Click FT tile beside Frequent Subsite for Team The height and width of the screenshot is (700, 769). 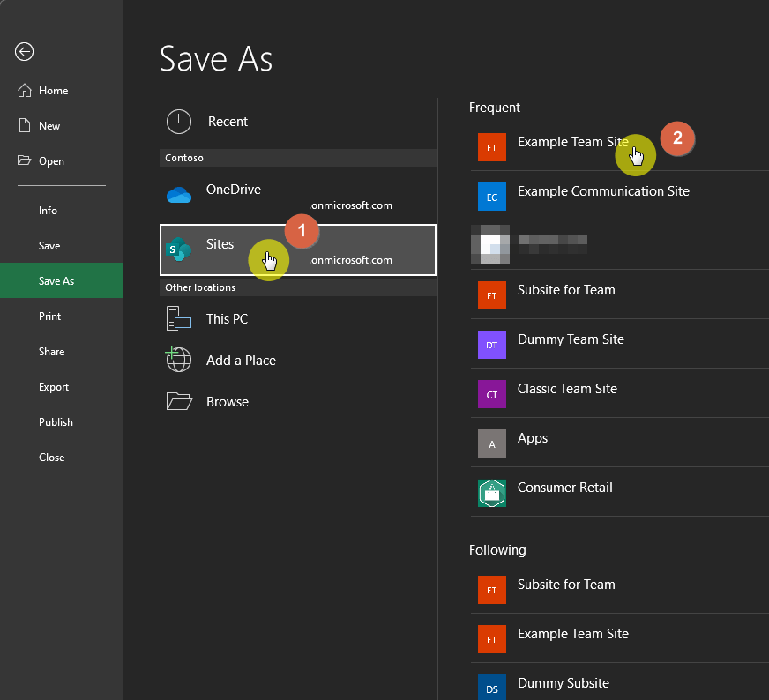(x=492, y=295)
